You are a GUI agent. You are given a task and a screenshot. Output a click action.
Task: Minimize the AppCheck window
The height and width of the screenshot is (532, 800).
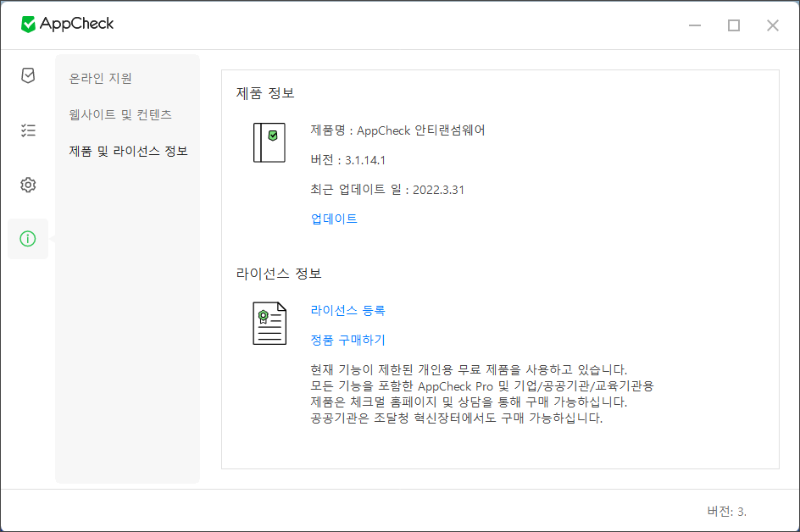695,25
